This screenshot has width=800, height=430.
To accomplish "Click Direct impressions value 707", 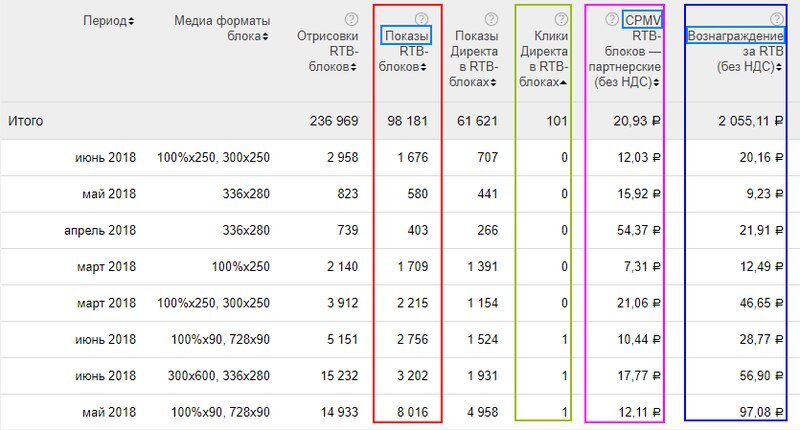I will [x=487, y=157].
